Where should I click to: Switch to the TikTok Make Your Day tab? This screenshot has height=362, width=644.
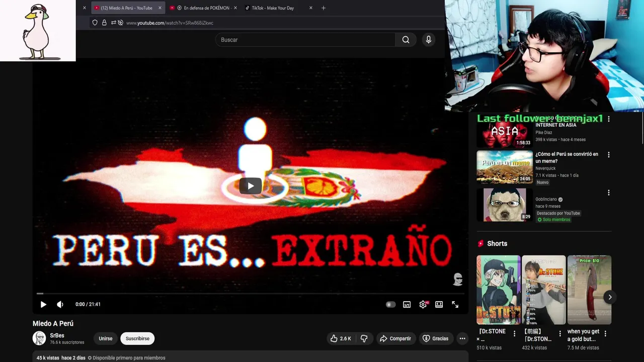click(273, 8)
